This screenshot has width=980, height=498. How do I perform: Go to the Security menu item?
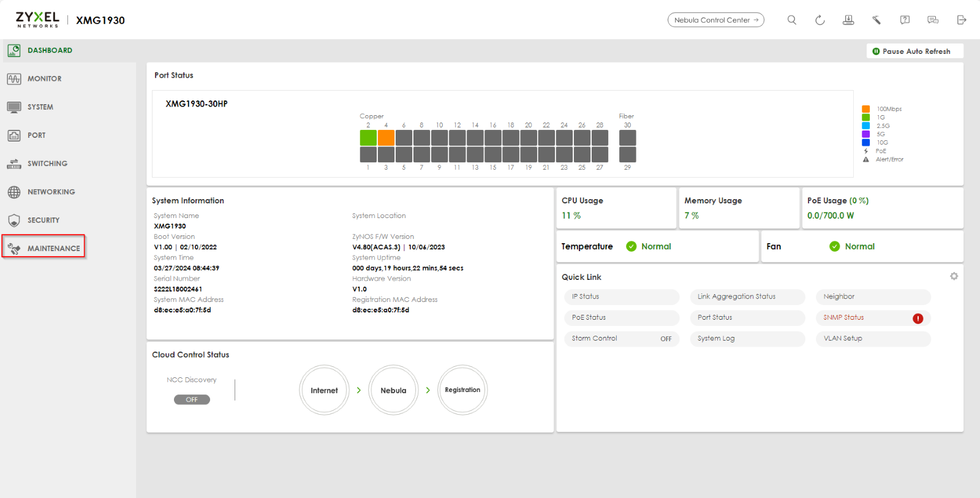point(43,220)
